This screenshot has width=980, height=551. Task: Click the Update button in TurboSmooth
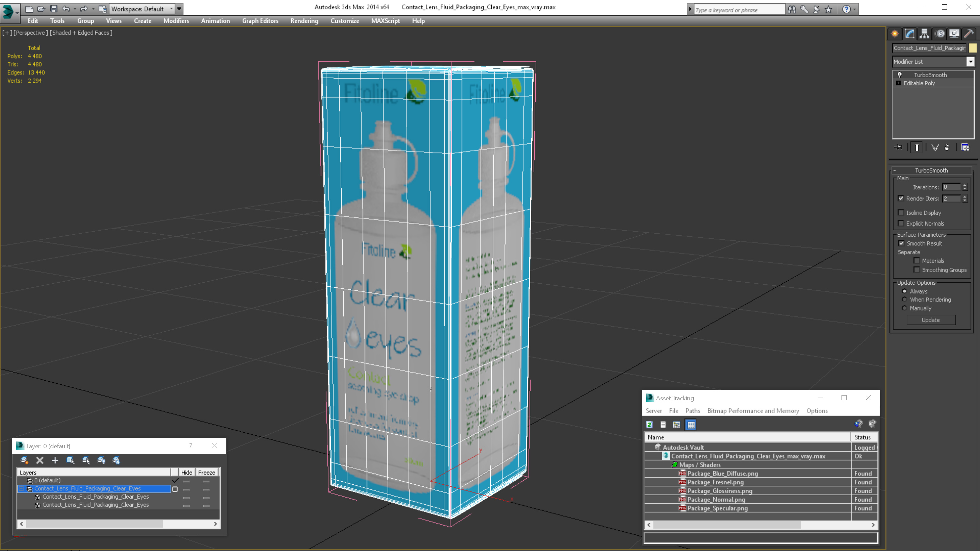[931, 320]
